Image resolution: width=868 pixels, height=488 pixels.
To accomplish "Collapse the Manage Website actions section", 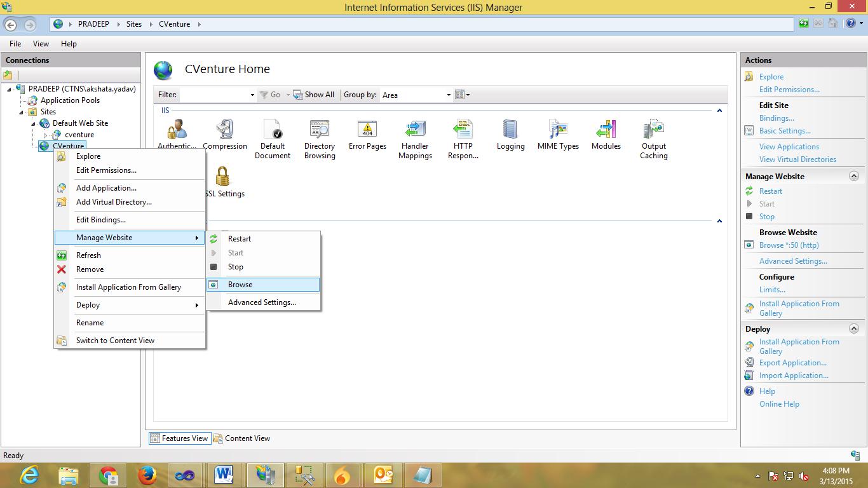I will [x=853, y=176].
